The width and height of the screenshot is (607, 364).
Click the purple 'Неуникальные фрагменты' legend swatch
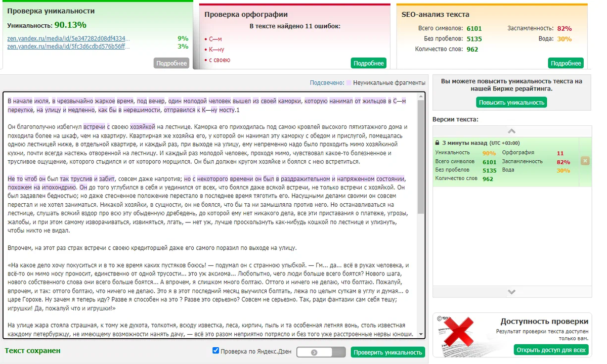pyautogui.click(x=348, y=83)
